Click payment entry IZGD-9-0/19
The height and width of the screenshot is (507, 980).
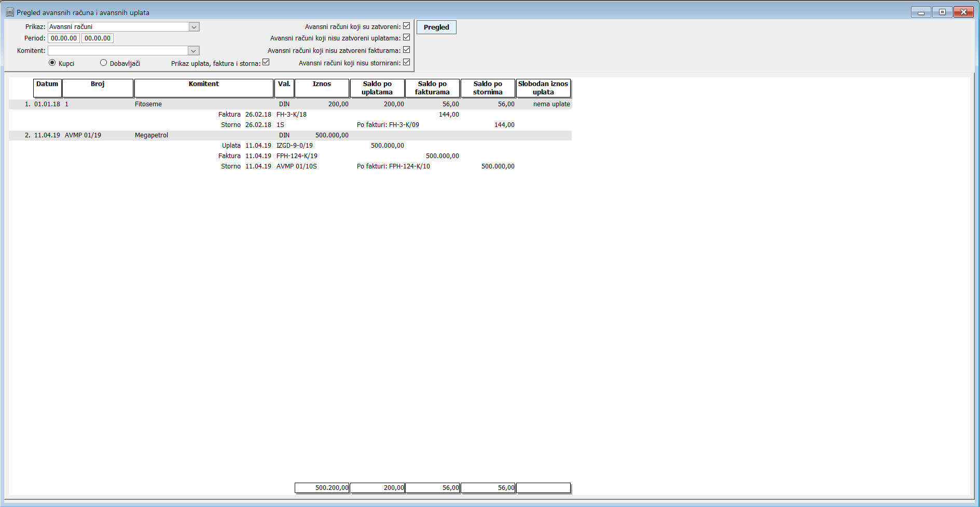(x=295, y=146)
